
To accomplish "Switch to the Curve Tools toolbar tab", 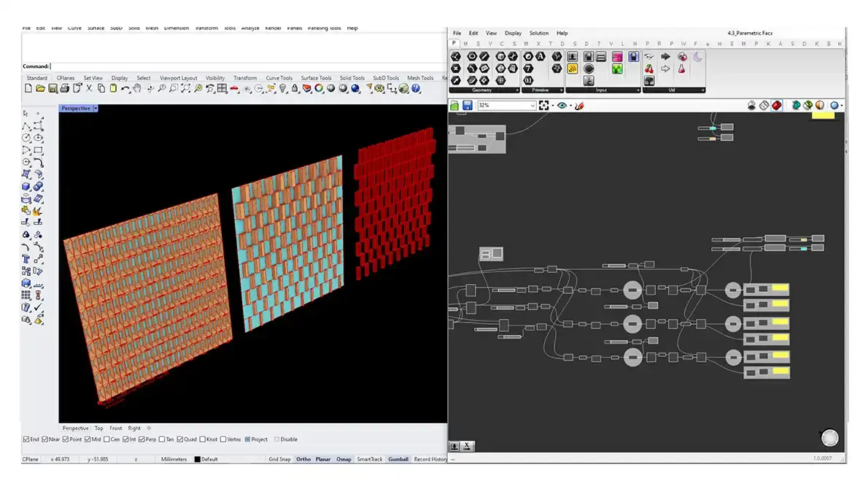I will pyautogui.click(x=279, y=78).
